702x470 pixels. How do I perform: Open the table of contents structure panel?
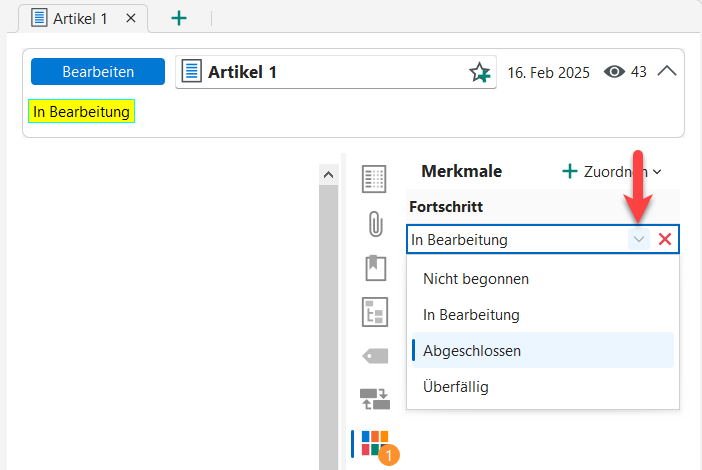tap(375, 312)
